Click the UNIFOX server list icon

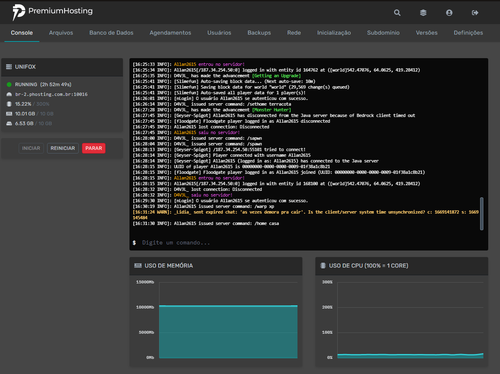[x=9, y=67]
